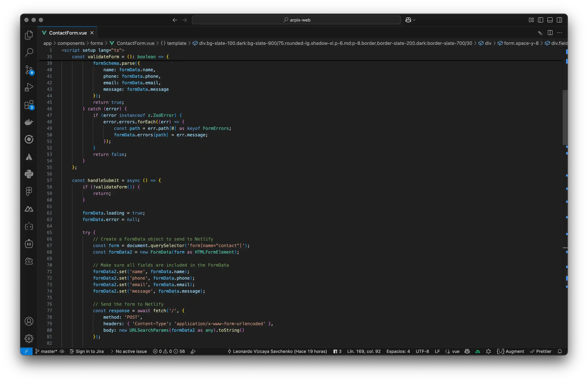Open the Python view in the activity bar
588x382 pixels.
[29, 174]
